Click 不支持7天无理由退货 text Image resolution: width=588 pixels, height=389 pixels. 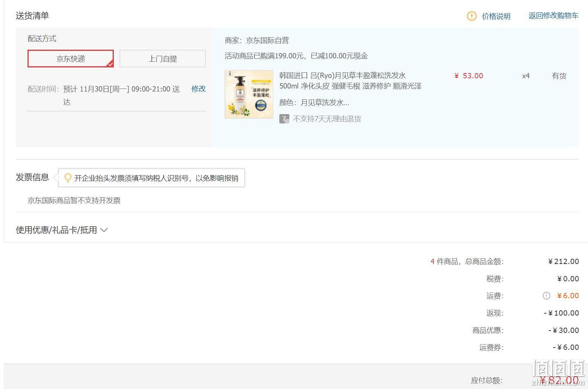click(327, 119)
